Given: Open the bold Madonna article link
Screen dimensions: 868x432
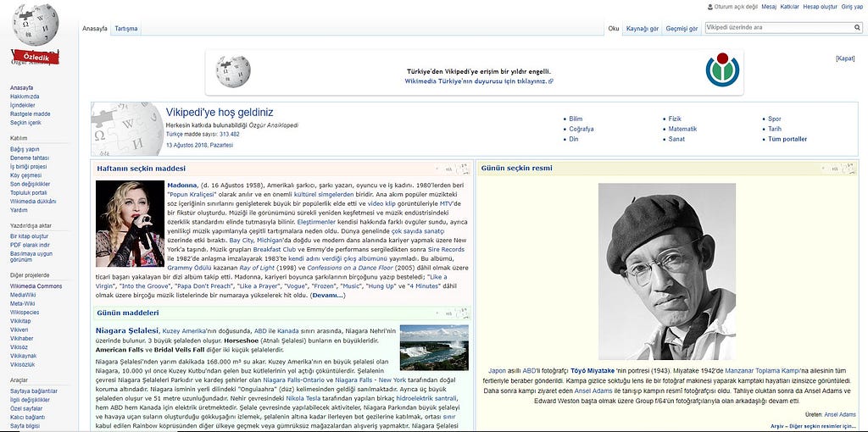Looking at the screenshot, I should 182,186.
